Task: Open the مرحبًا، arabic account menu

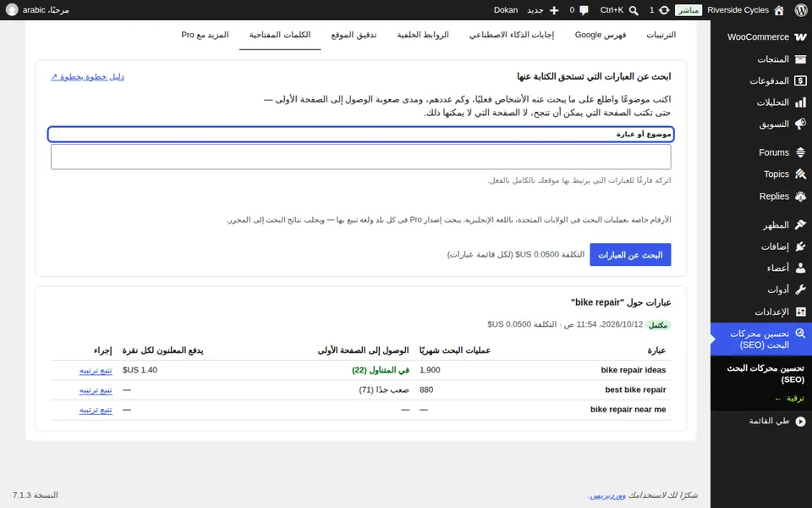Action: [38, 10]
